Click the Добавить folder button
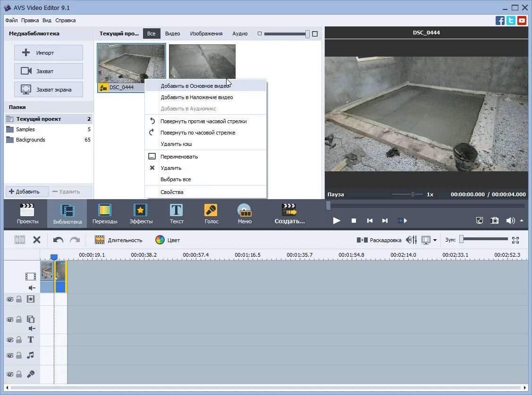This screenshot has width=532, height=395. pyautogui.click(x=27, y=192)
